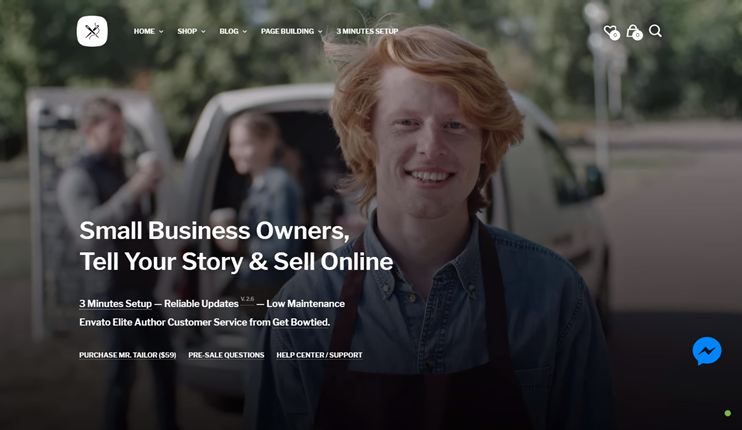Screen dimensions: 742x430
Task: Click the search magnifier icon
Action: click(x=655, y=31)
